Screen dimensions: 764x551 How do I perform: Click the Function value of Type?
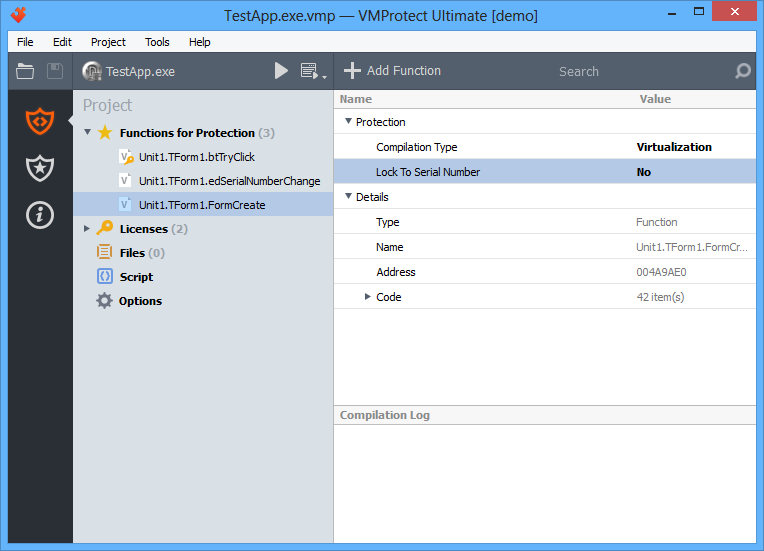click(x=656, y=222)
